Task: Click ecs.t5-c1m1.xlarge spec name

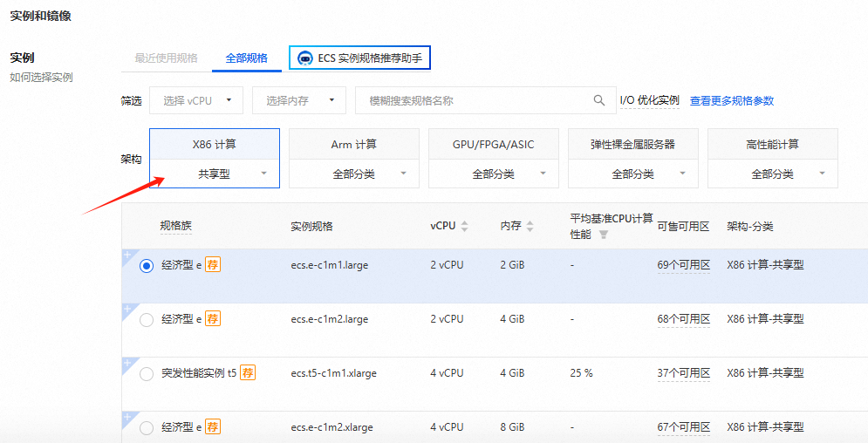Action: [x=334, y=372]
